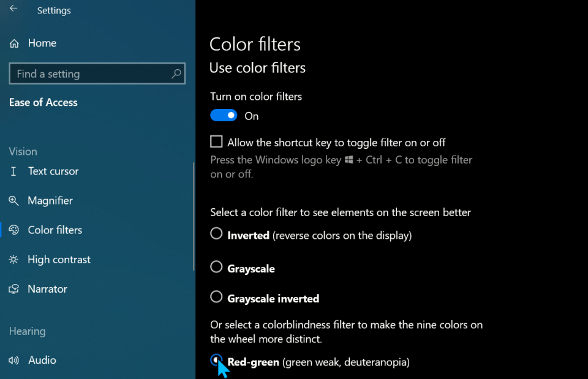Click the search magnifier icon

[177, 73]
